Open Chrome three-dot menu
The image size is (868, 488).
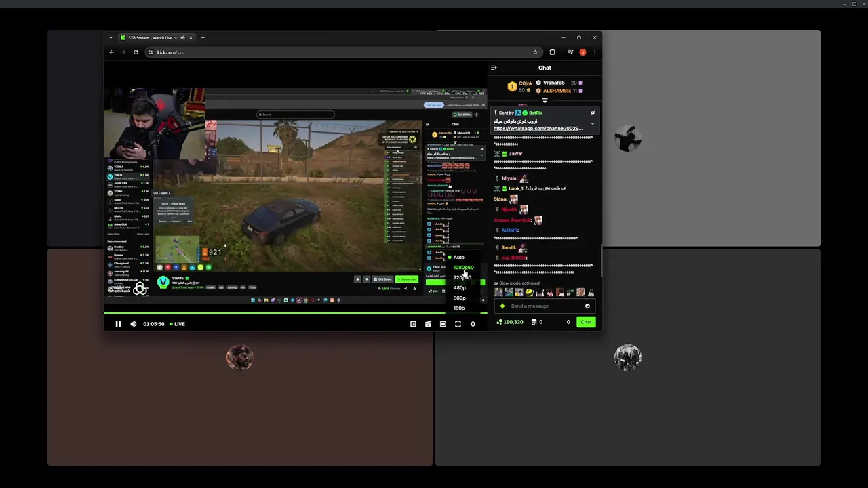click(x=595, y=52)
